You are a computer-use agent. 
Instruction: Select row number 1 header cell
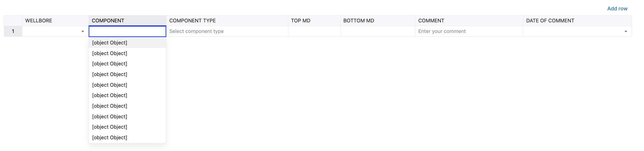point(13,31)
